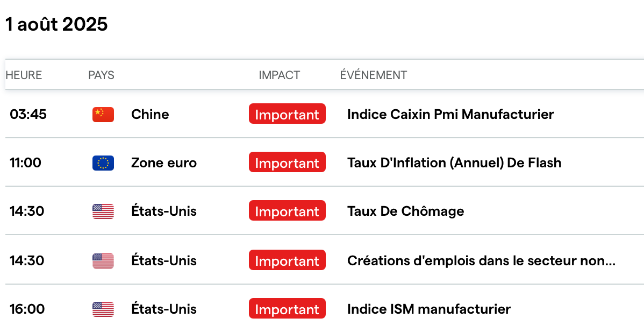Sort by the HEURE column header

[24, 75]
